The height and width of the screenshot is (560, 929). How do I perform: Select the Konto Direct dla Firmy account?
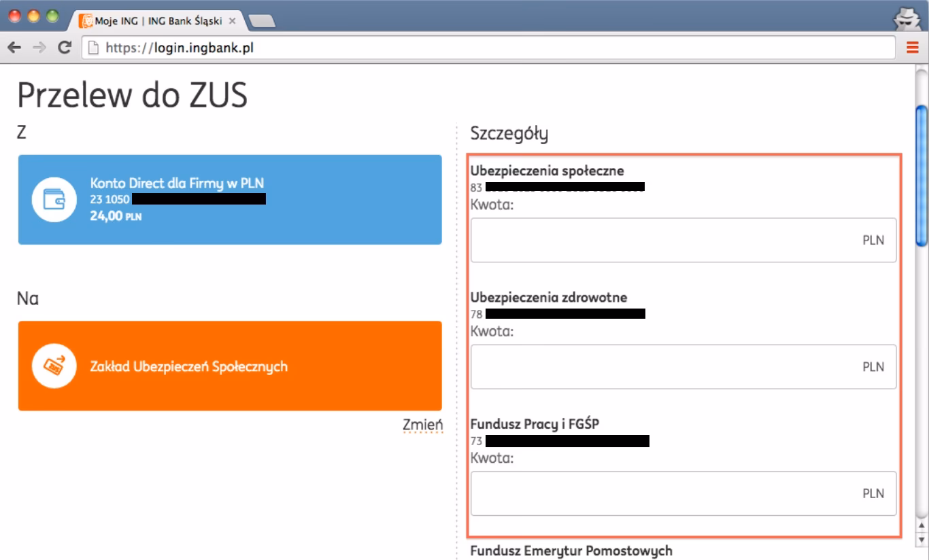(230, 200)
